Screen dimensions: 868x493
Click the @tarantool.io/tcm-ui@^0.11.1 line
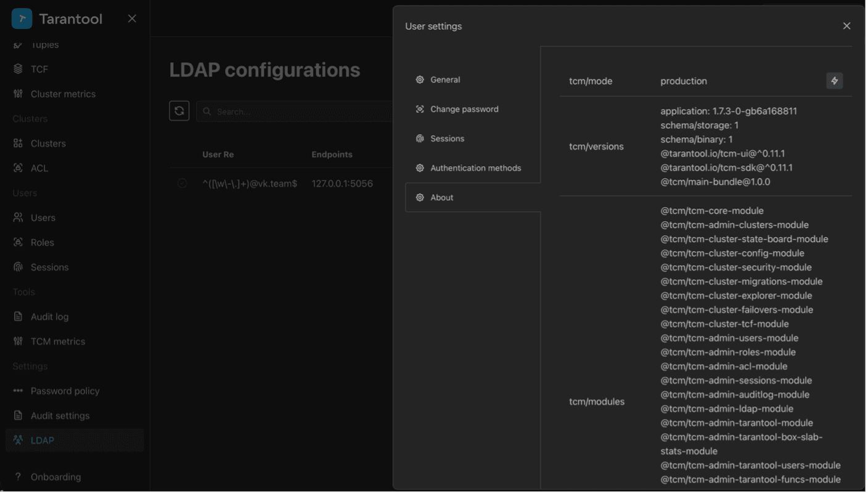(x=723, y=153)
